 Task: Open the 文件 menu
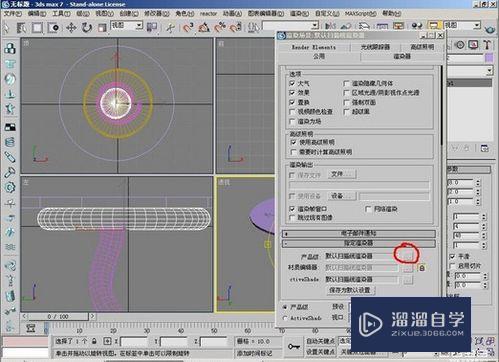(12, 14)
